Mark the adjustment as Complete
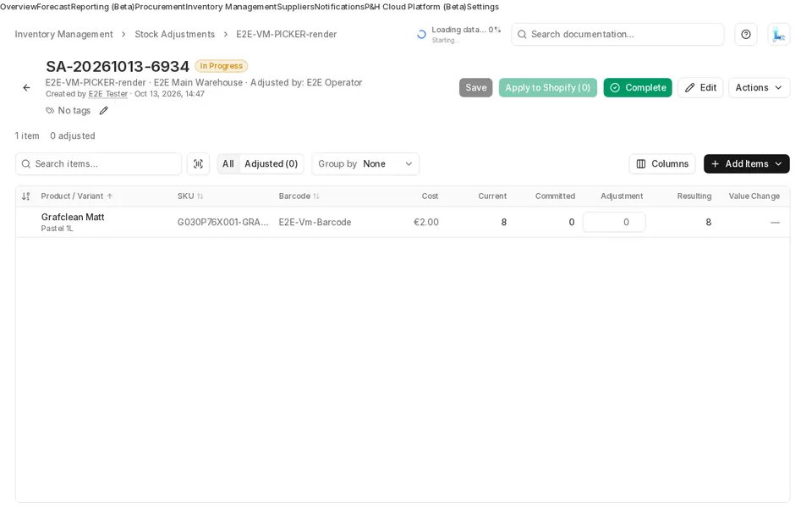Viewport: 812px width, 508px height. click(x=638, y=87)
